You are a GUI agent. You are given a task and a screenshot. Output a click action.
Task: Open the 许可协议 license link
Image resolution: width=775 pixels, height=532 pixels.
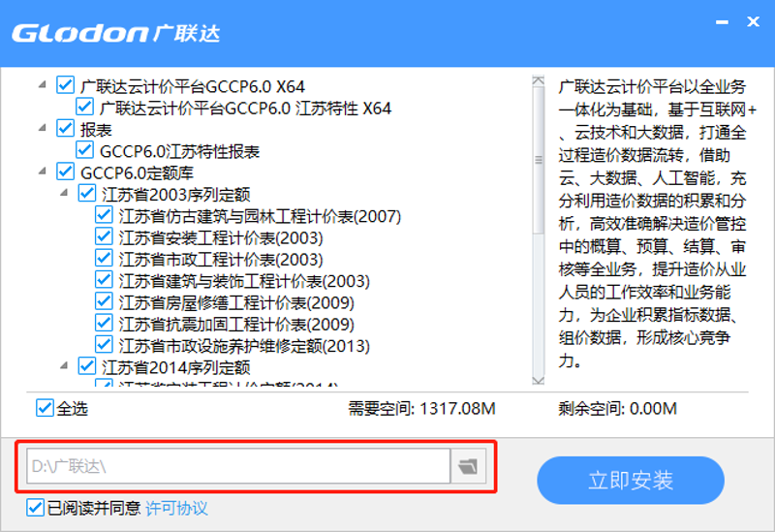pos(176,509)
